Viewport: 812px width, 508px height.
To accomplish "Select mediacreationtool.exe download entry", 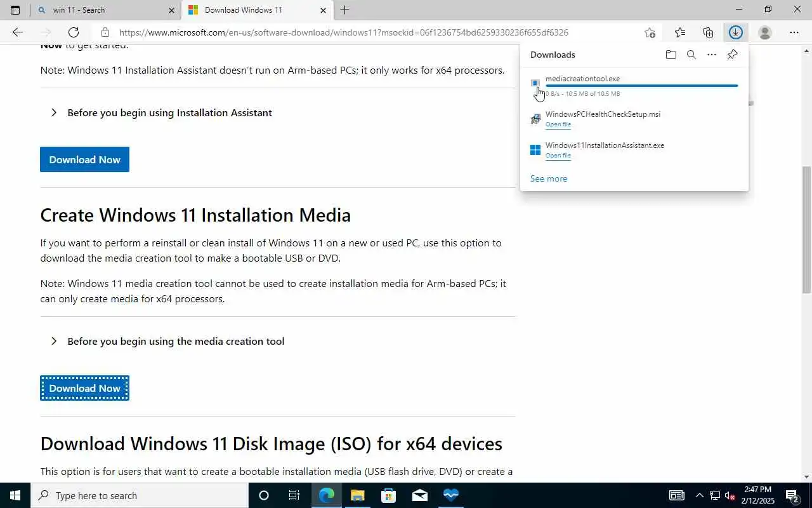I will point(634,86).
